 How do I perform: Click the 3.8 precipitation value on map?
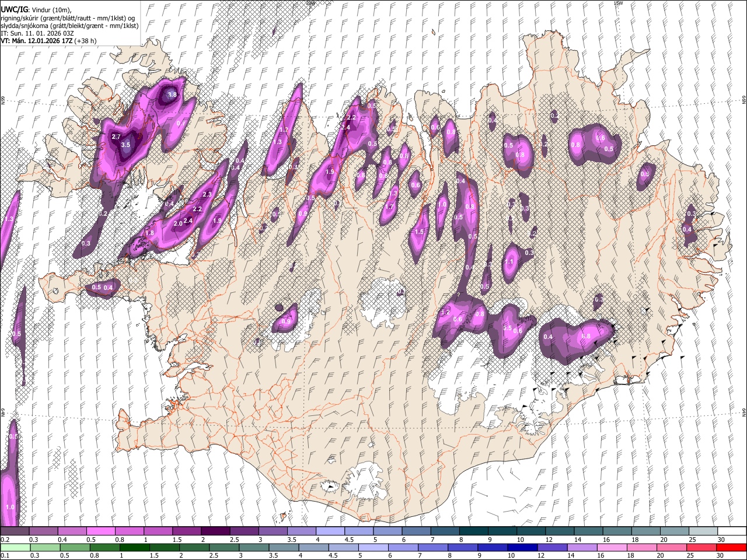click(x=172, y=94)
